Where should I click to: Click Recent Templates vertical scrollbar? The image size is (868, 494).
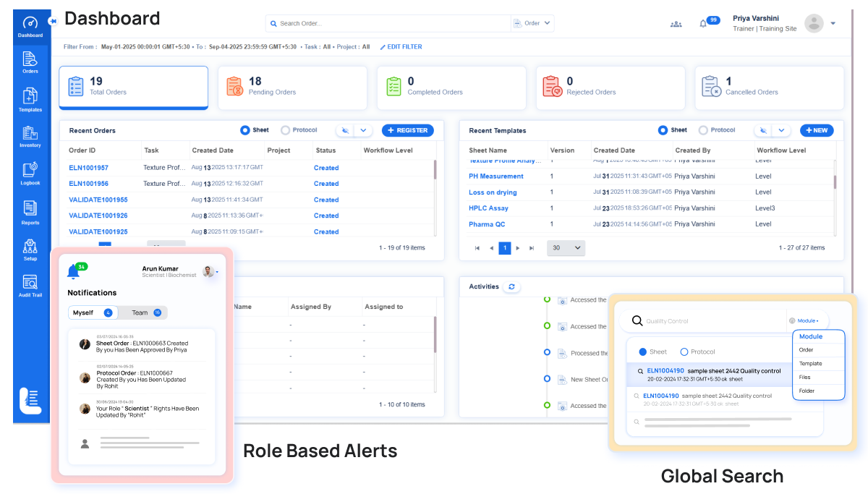tap(835, 182)
